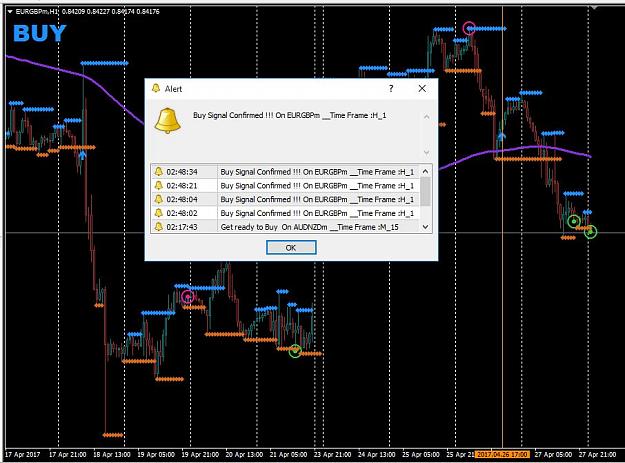The width and height of the screenshot is (625, 463).
Task: Click the highlighted 2017.04.26 17:00 time label
Action: click(x=503, y=454)
